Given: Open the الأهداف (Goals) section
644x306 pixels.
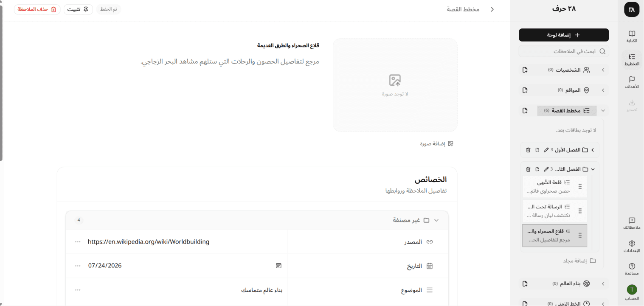Looking at the screenshot, I should pos(632,82).
